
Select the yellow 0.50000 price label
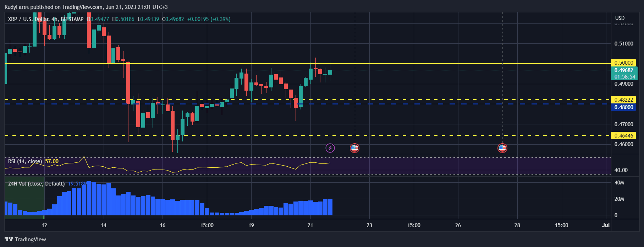click(623, 63)
